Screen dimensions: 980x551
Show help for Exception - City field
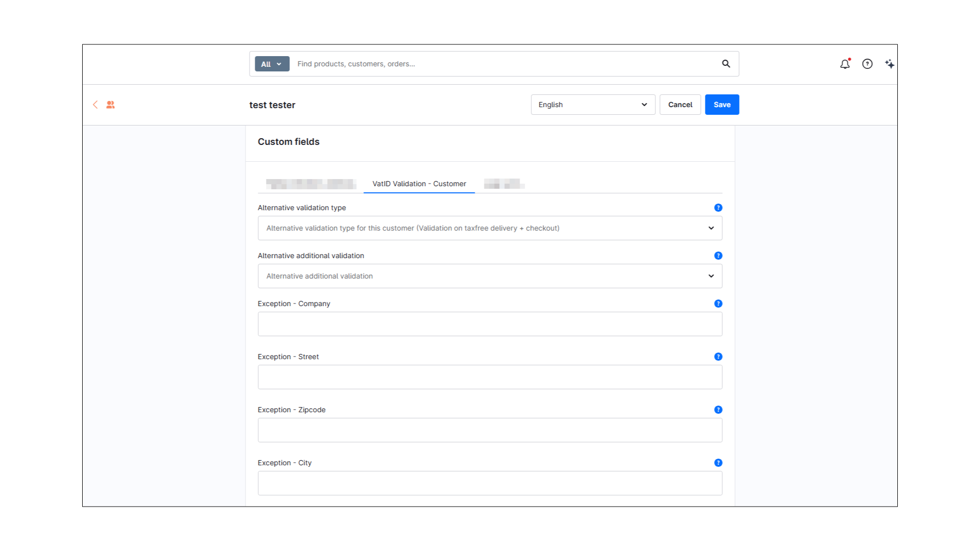pos(718,463)
